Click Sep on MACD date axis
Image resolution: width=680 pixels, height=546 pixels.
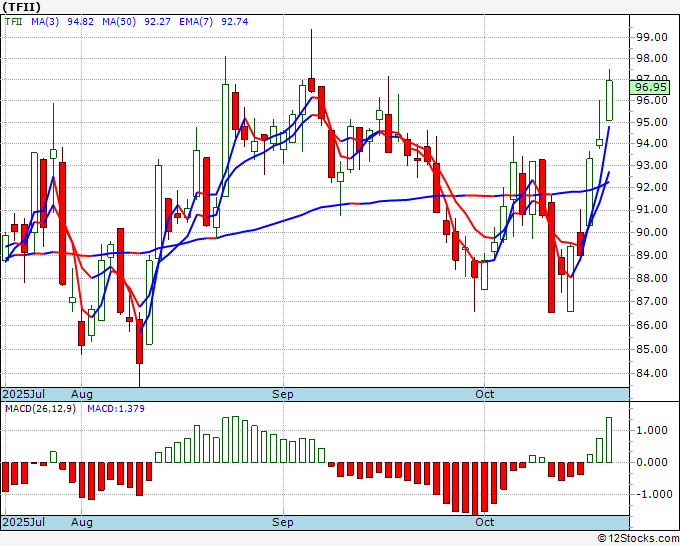(x=283, y=522)
